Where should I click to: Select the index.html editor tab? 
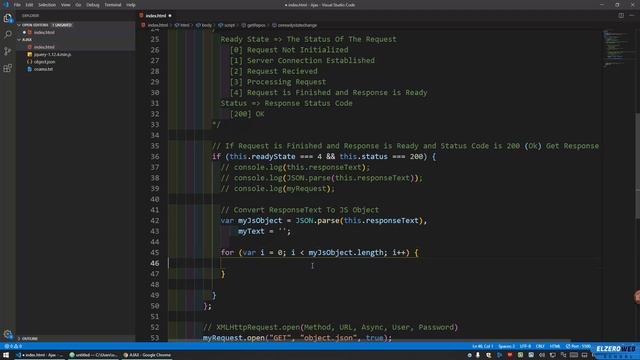(x=156, y=16)
